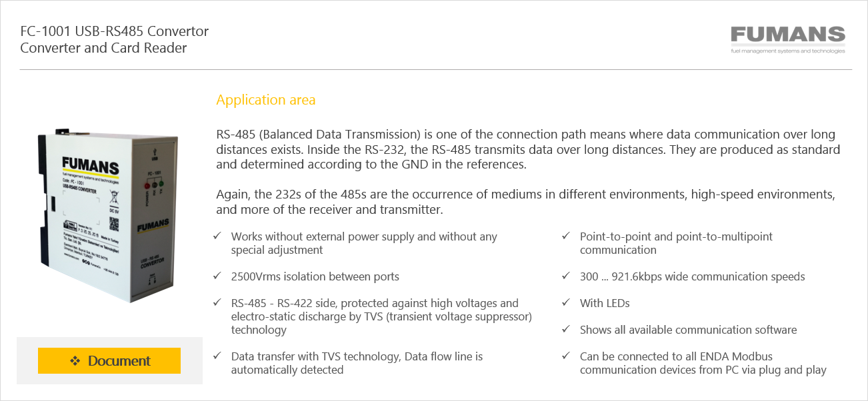Click checkmark beside 'Point-to-point and point-to-multipoint'

click(x=565, y=236)
